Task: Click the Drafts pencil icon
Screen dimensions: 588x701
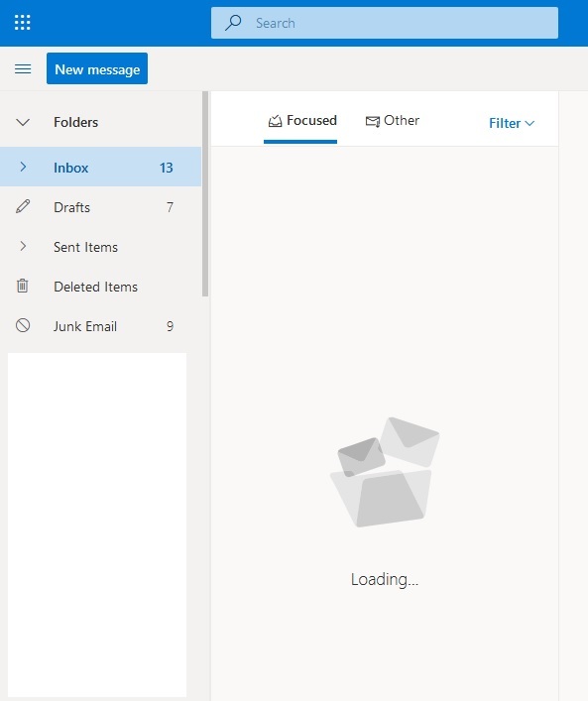Action: click(23, 206)
